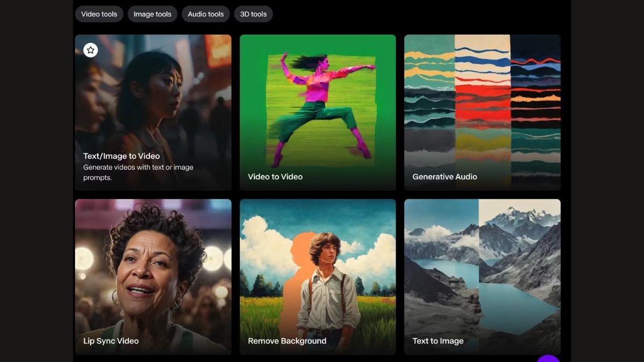
Task: Open the Remove Background tool card
Action: tap(318, 277)
